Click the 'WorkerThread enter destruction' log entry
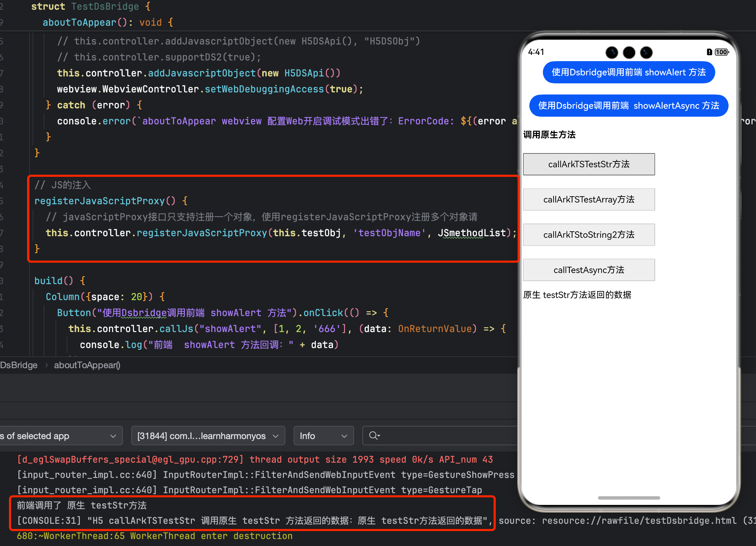Image resolution: width=756 pixels, height=546 pixels. (155, 536)
